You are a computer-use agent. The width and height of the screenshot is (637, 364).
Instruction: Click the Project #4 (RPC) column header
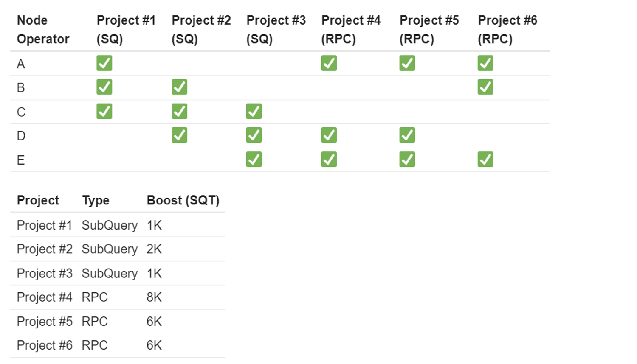pos(351,30)
